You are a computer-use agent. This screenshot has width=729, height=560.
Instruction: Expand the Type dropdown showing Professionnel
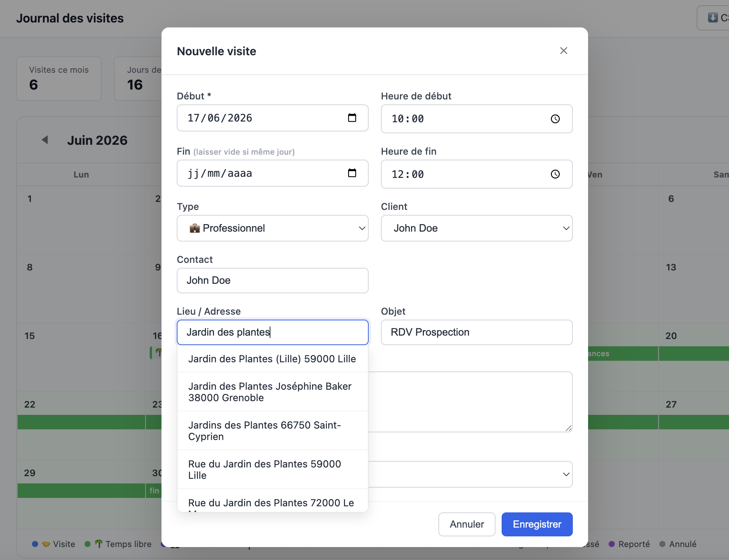[x=273, y=228]
